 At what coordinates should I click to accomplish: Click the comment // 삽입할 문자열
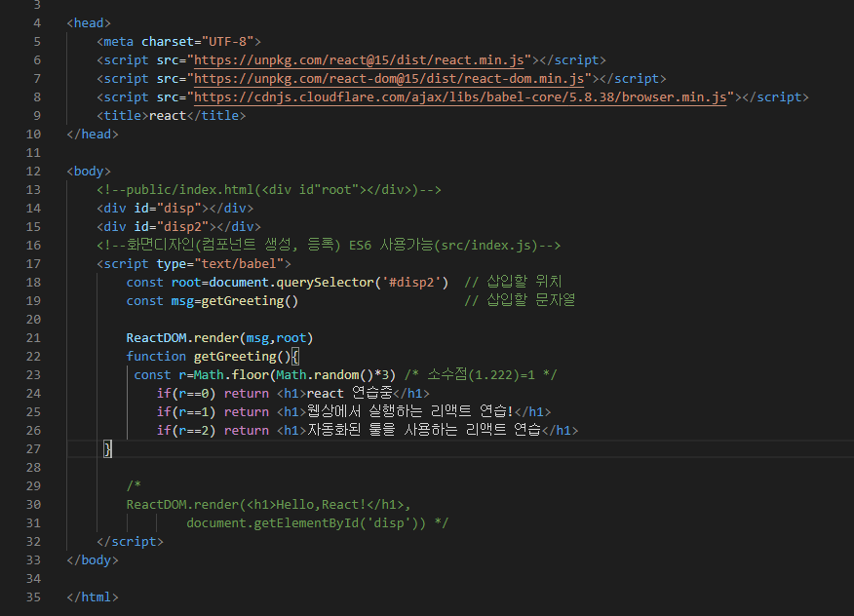[520, 300]
